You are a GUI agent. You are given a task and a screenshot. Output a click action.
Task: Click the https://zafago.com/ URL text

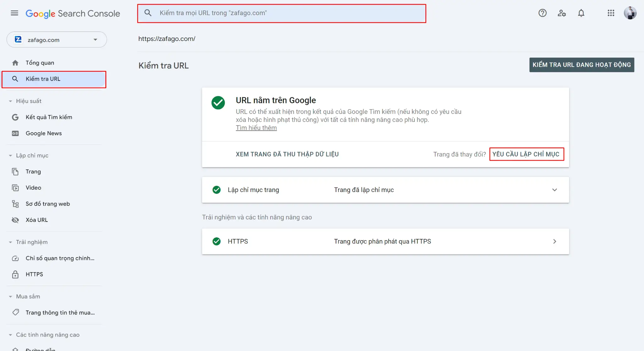pyautogui.click(x=167, y=39)
